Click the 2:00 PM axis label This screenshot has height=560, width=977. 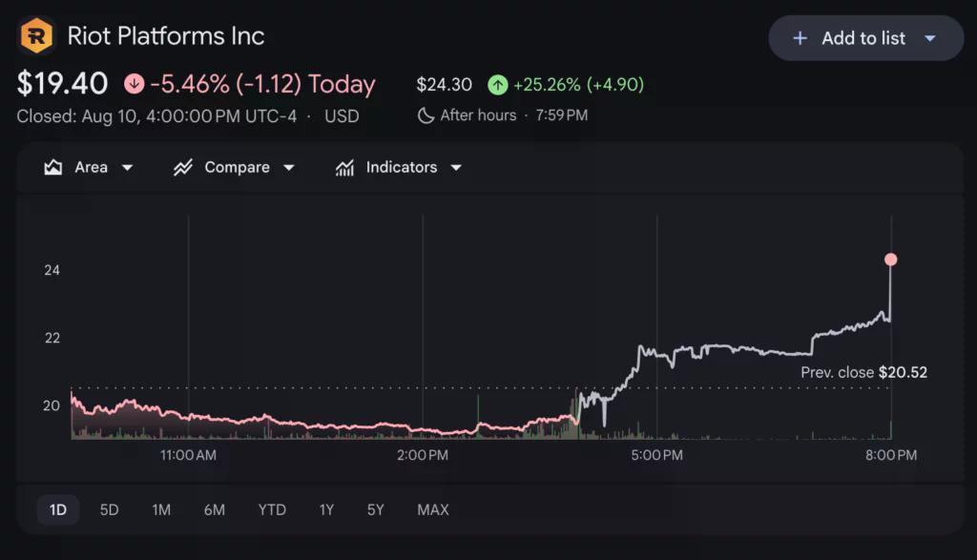[x=423, y=455]
